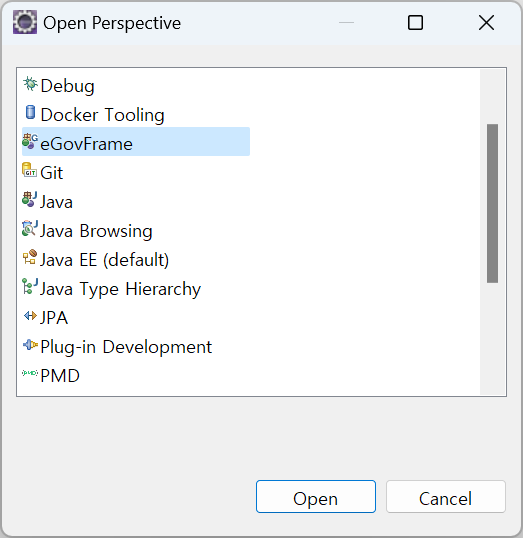Click the Java EE perspective icon

[30, 257]
